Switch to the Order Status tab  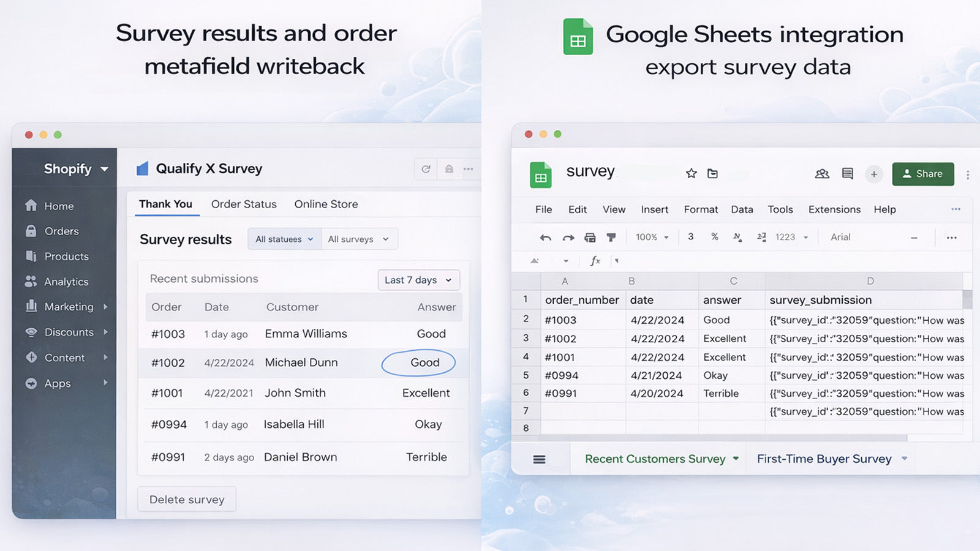click(x=244, y=204)
